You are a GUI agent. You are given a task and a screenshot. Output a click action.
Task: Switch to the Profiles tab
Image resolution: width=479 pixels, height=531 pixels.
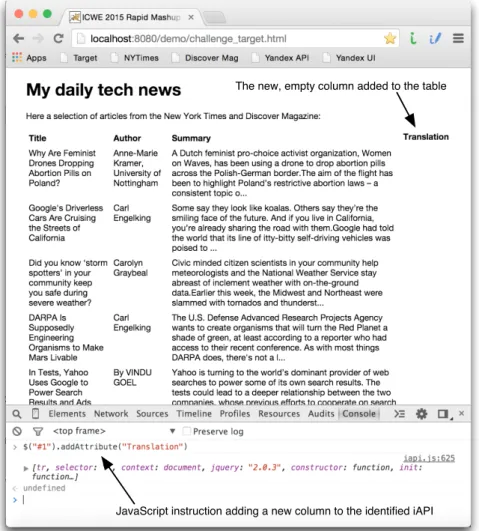pyautogui.click(x=235, y=414)
